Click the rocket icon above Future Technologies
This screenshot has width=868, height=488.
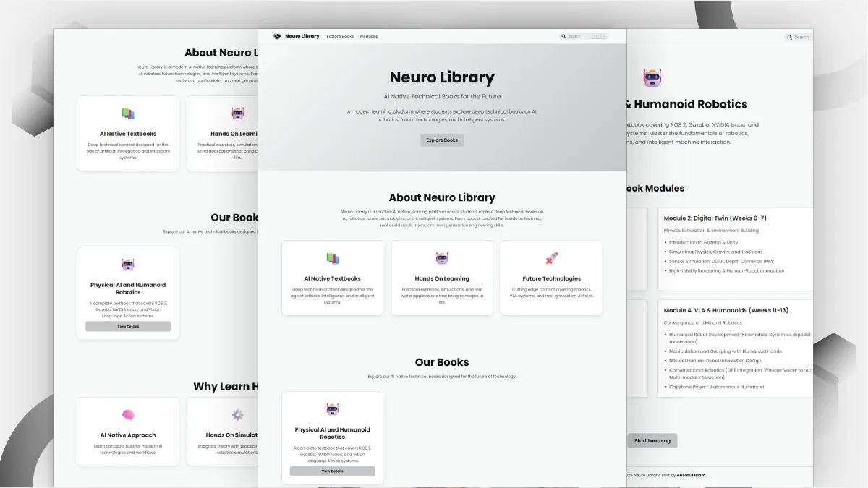551,258
